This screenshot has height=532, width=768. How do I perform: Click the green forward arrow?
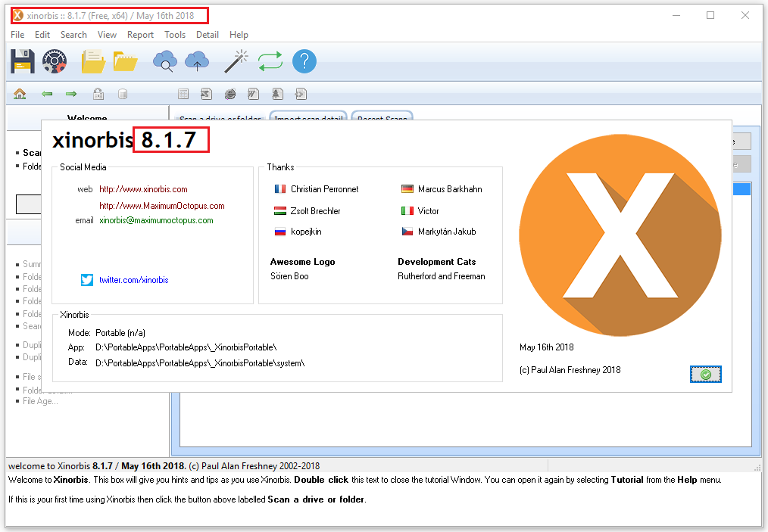point(71,94)
